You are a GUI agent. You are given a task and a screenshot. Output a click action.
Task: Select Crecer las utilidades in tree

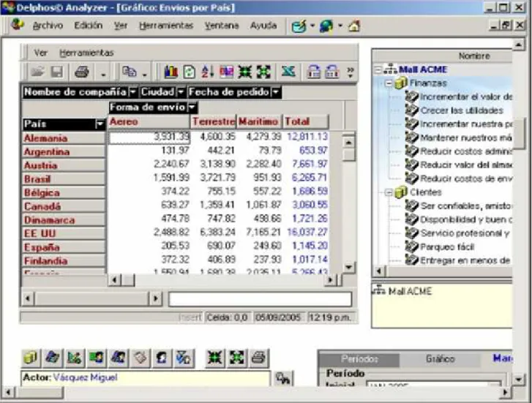(x=462, y=110)
